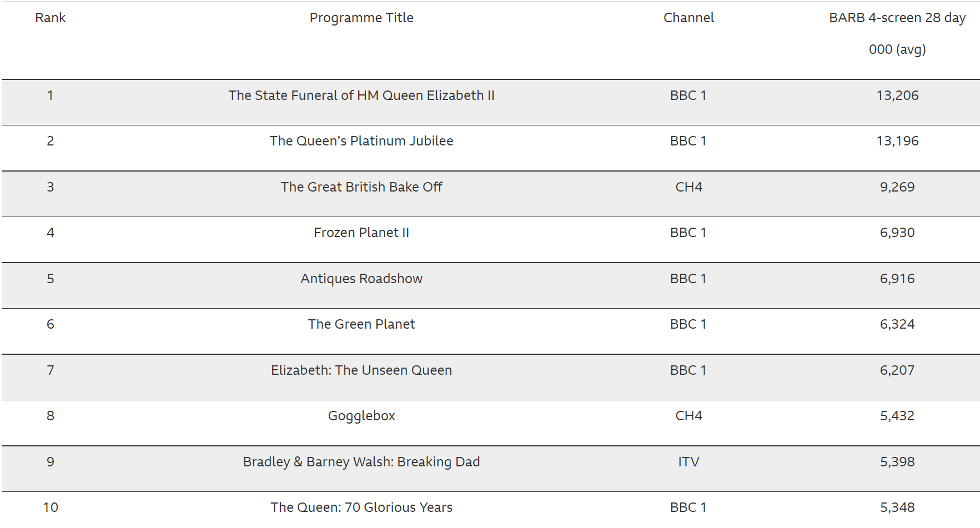Image resolution: width=980 pixels, height=528 pixels.
Task: Click The Great British Bake Off title
Action: pos(361,187)
